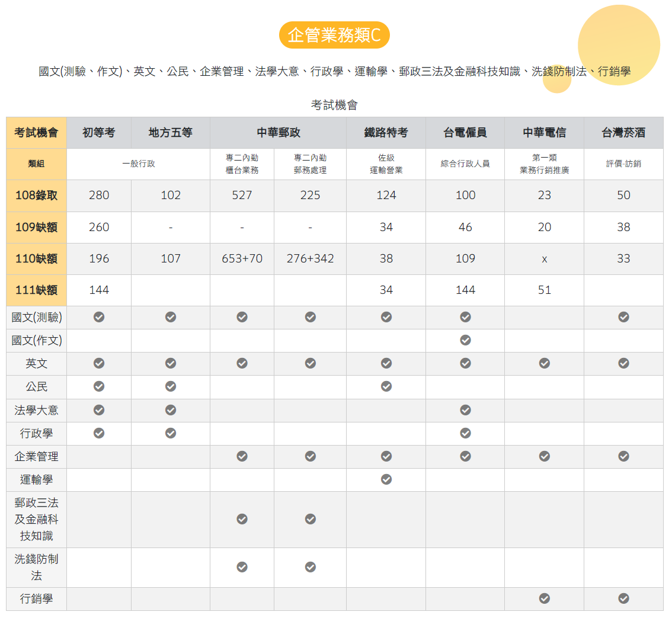The width and height of the screenshot is (672, 618).
Task: Click checkmark for 英文 under 初等考
Action: point(99,363)
